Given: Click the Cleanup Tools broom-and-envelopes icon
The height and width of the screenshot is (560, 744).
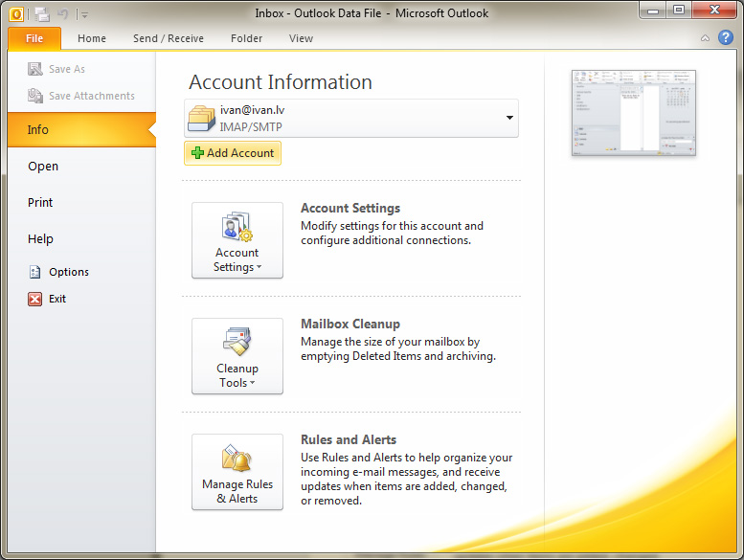Looking at the screenshot, I should click(x=237, y=341).
